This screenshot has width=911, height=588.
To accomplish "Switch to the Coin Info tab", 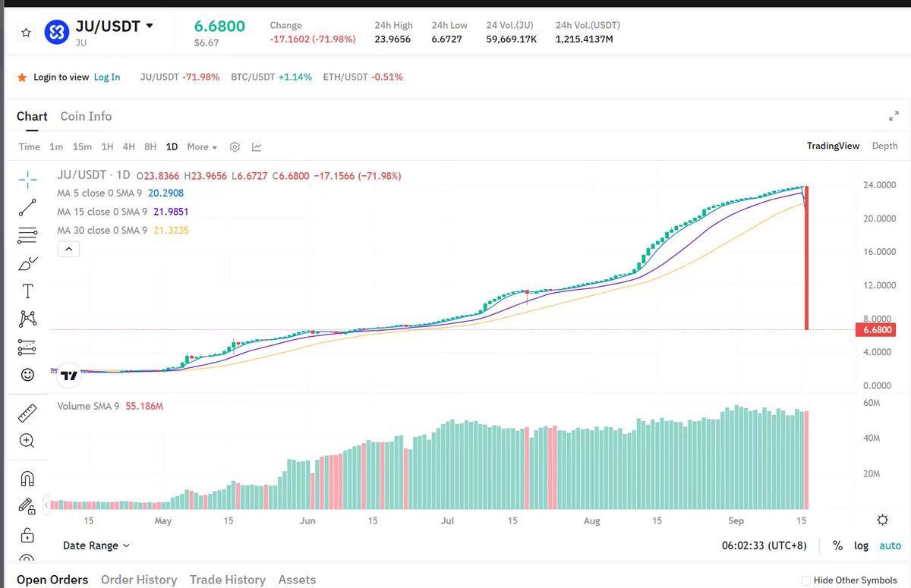I will pos(86,116).
